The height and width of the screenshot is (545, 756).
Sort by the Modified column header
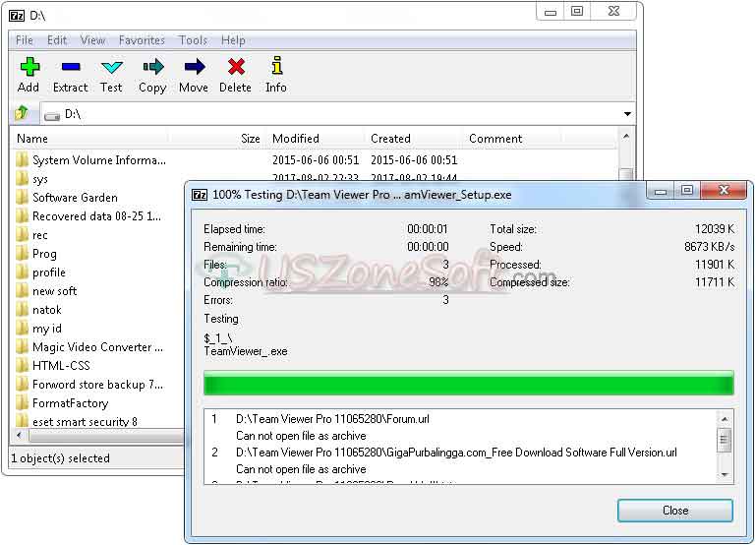click(x=317, y=139)
